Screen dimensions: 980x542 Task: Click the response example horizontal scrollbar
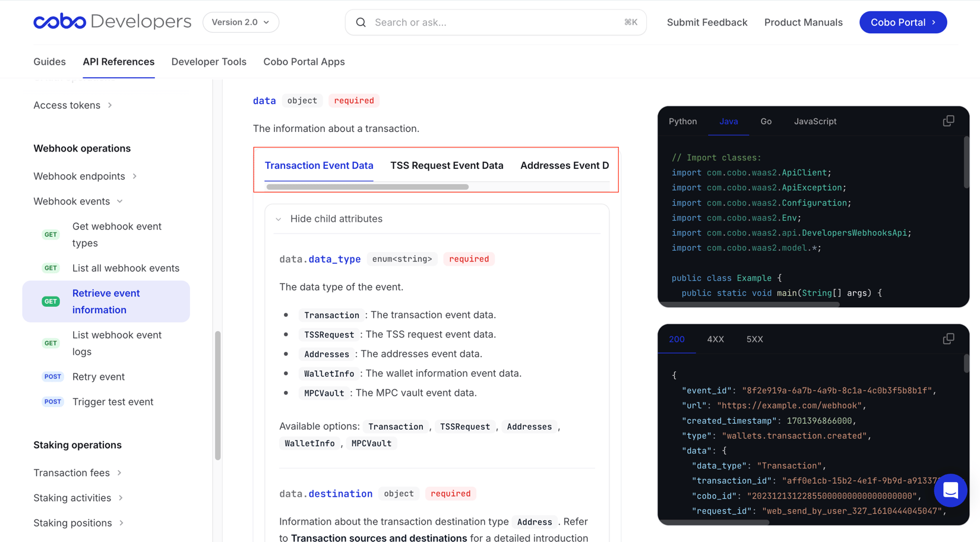(x=715, y=522)
